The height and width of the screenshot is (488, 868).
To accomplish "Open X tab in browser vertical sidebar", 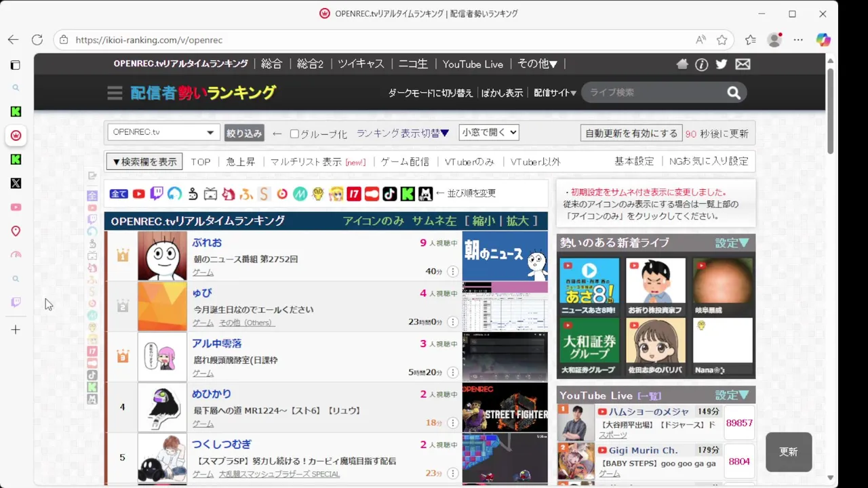I will tap(16, 183).
